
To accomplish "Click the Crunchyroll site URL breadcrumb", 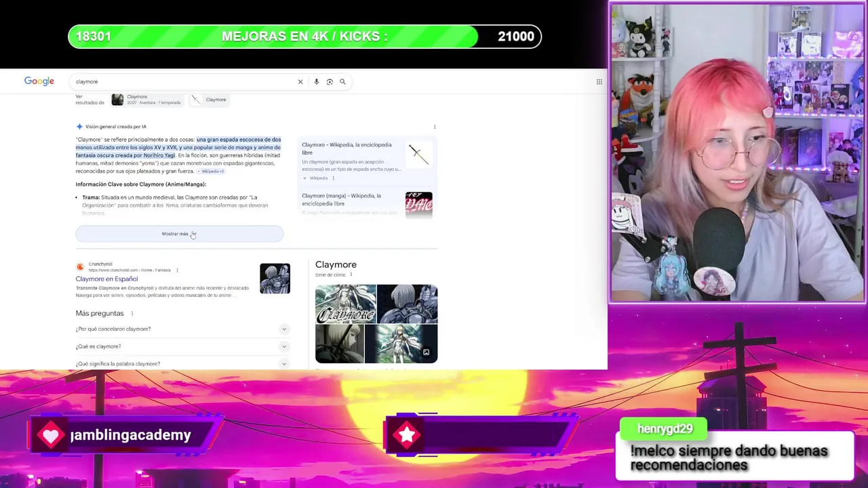I will coord(130,270).
